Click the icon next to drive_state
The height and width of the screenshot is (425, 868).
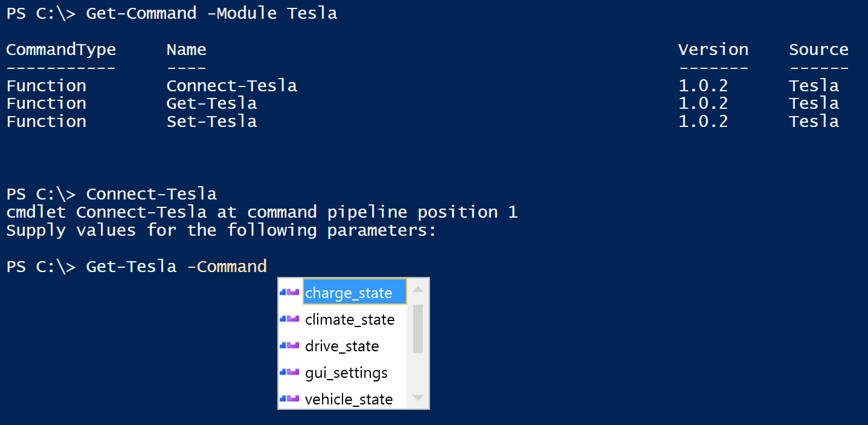tap(290, 345)
